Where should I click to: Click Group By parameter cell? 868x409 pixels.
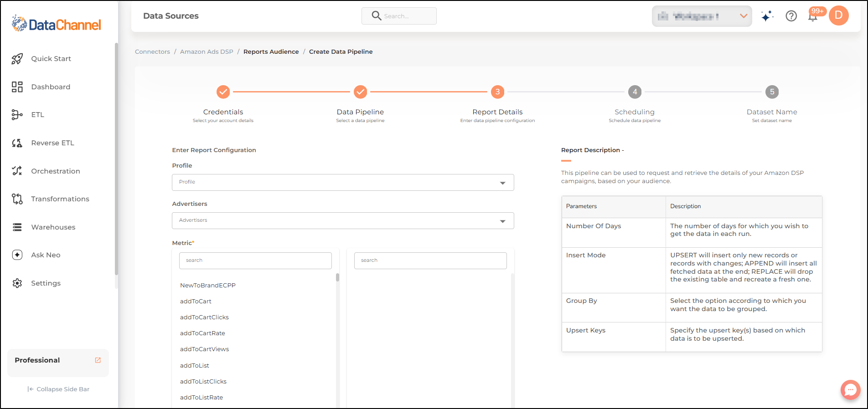[614, 308]
